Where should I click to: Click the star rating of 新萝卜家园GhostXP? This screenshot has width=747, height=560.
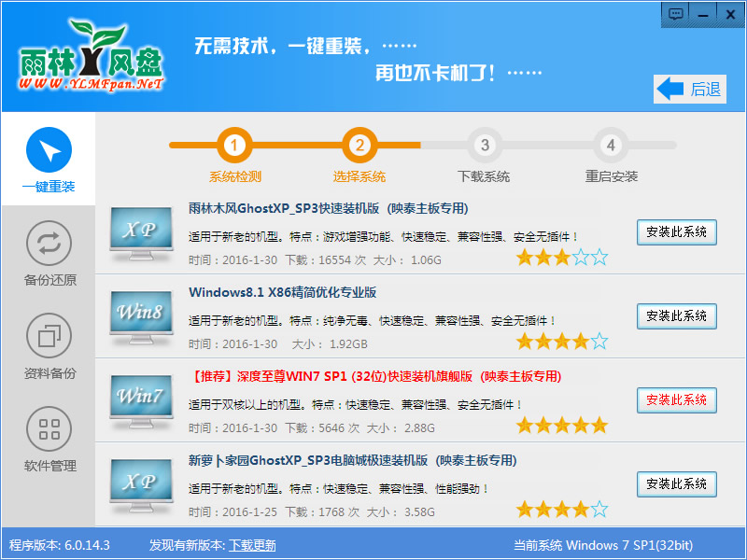point(562,509)
